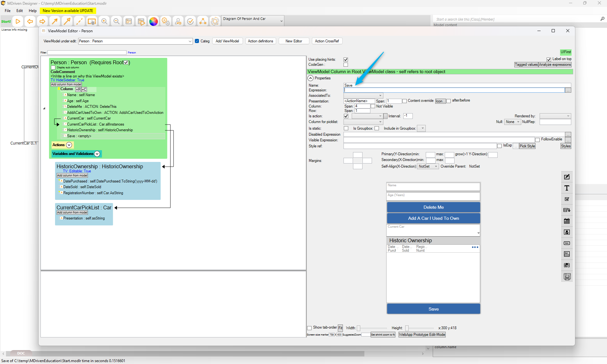Image resolution: width=607 pixels, height=364 pixels.
Task: Open the Edit menu
Action: [x=20, y=10]
